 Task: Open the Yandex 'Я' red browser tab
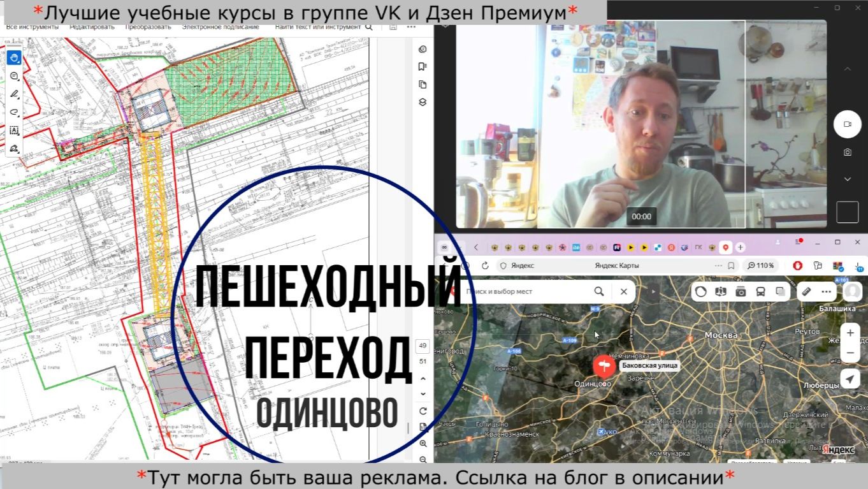(671, 247)
